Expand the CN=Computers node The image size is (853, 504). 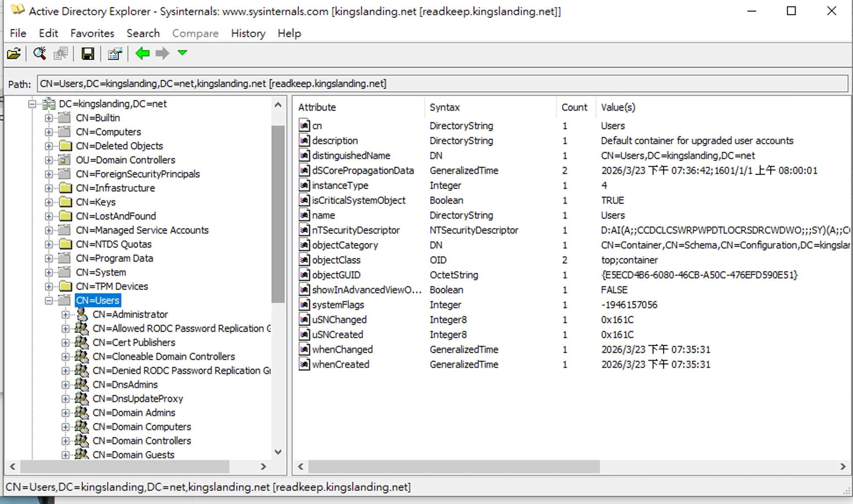(x=49, y=132)
